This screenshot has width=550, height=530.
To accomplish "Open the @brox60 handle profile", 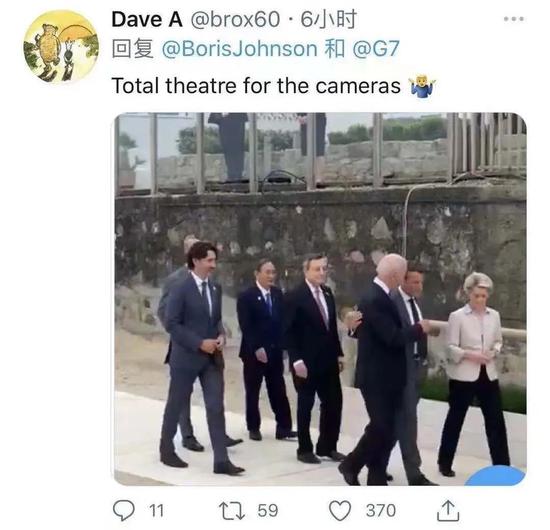I will coord(235,19).
